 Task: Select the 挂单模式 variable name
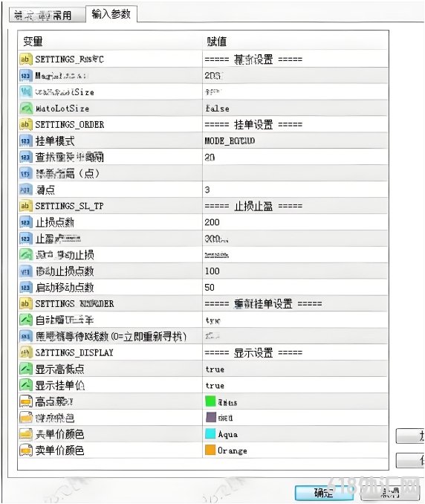click(54, 140)
